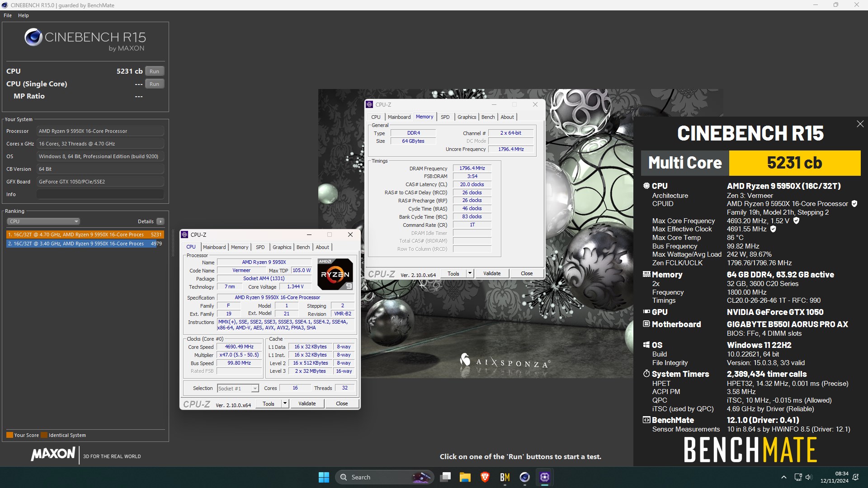Click verified shield beside CPUID processor name
The height and width of the screenshot is (488, 868).
pyautogui.click(x=854, y=204)
